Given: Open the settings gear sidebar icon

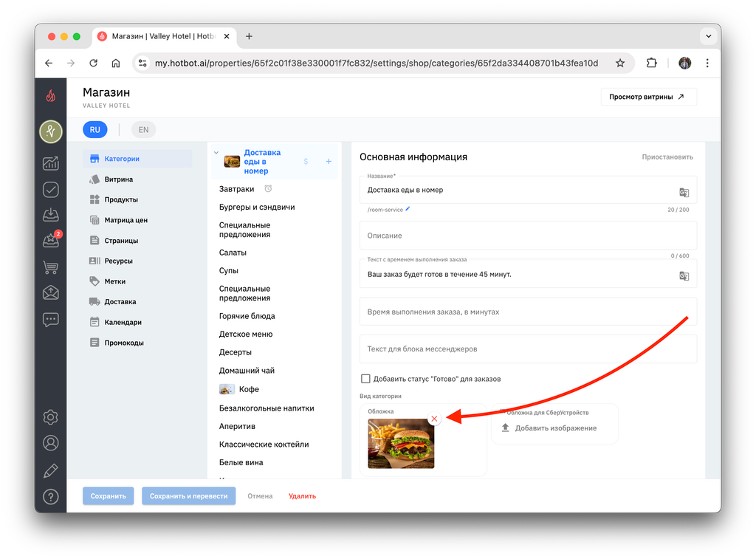Looking at the screenshot, I should 51,417.
